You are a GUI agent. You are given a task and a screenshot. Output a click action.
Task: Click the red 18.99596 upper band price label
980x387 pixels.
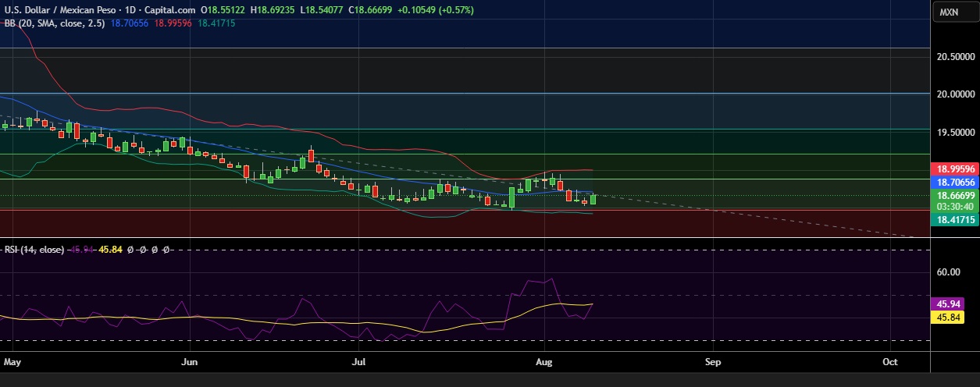click(x=955, y=169)
